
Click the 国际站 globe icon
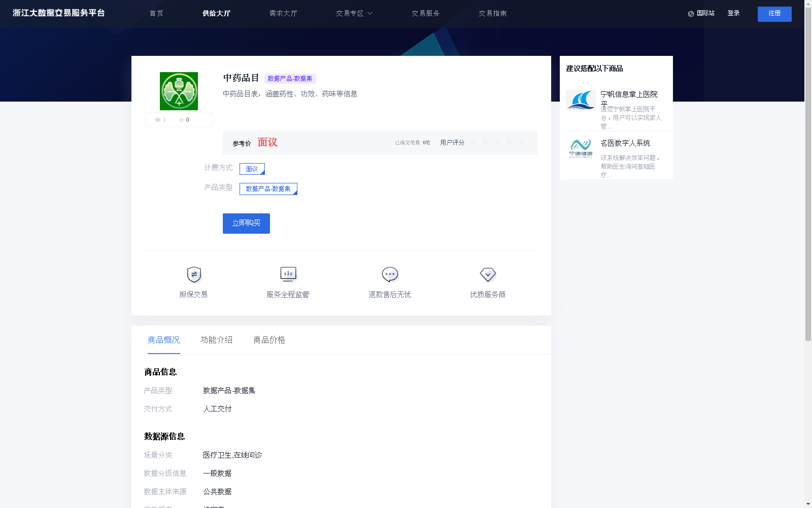691,14
